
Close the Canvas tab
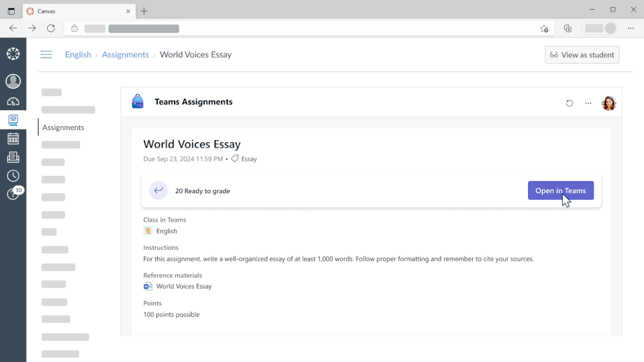128,11
